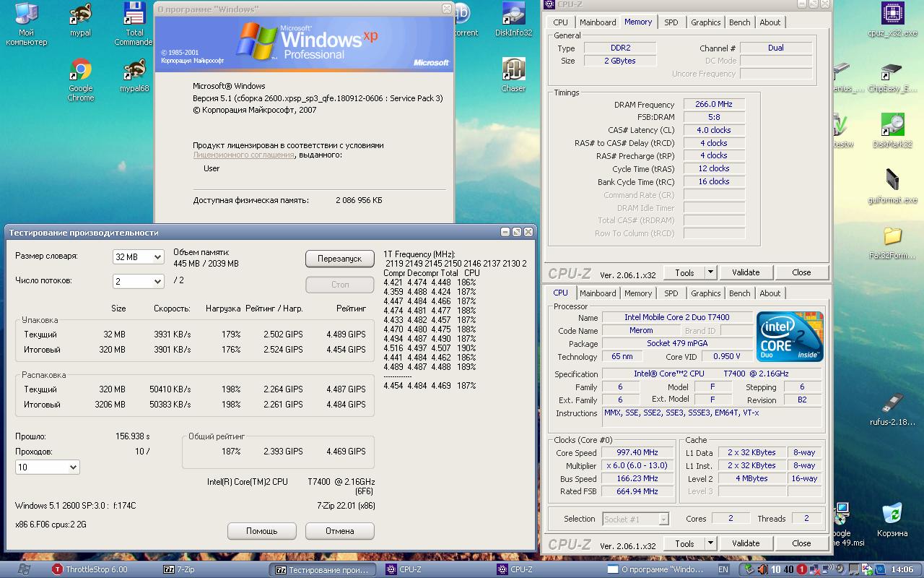
Task: Open the Bench tab in the upper CPU-Z window
Action: pos(740,22)
